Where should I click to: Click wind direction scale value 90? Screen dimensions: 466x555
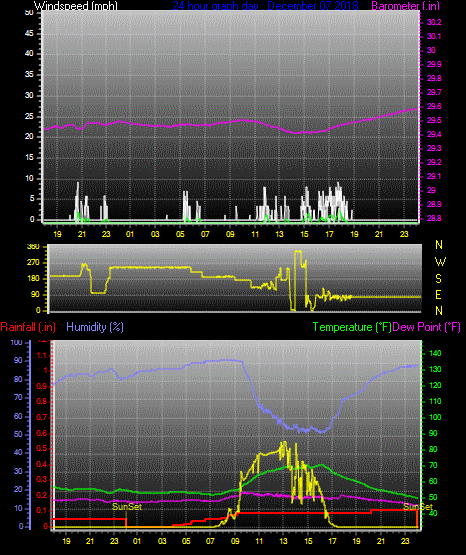(x=35, y=294)
